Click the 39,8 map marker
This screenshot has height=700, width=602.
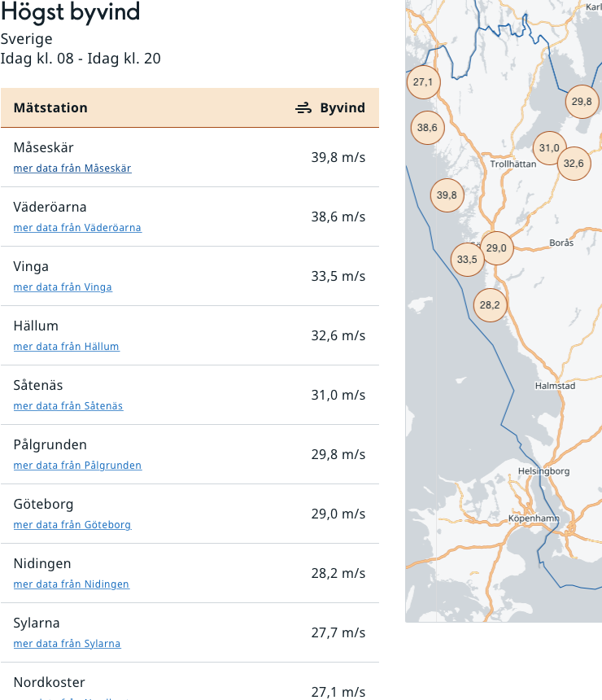pos(447,195)
